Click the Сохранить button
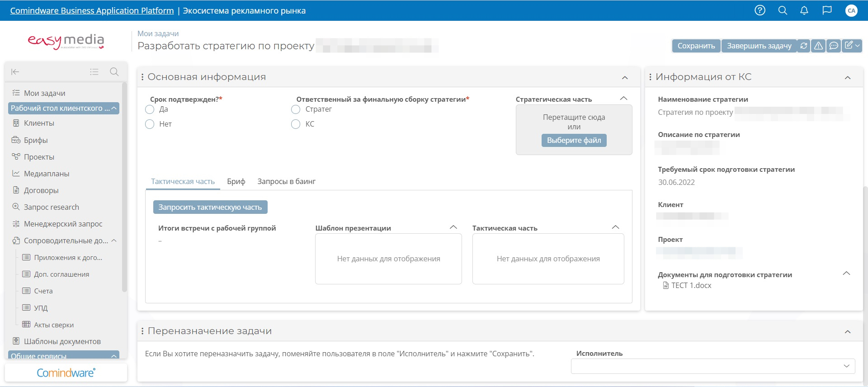The width and height of the screenshot is (868, 387). click(x=696, y=46)
